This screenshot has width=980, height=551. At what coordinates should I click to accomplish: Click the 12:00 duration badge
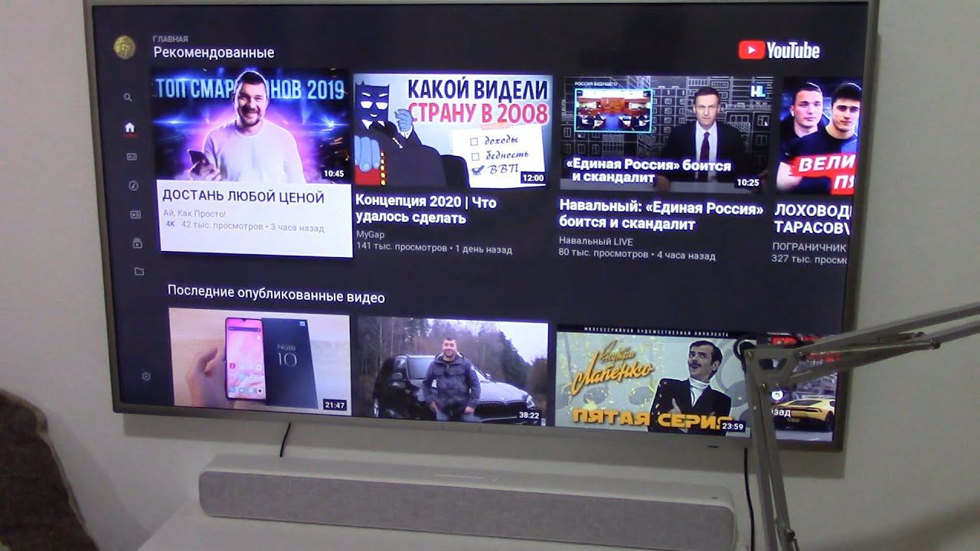tap(532, 178)
